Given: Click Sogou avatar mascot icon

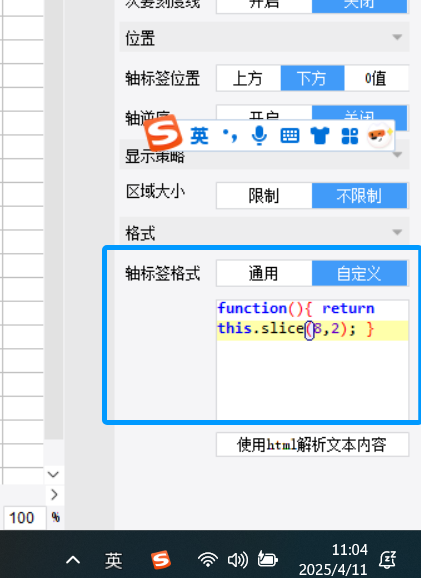Looking at the screenshot, I should click(x=380, y=135).
